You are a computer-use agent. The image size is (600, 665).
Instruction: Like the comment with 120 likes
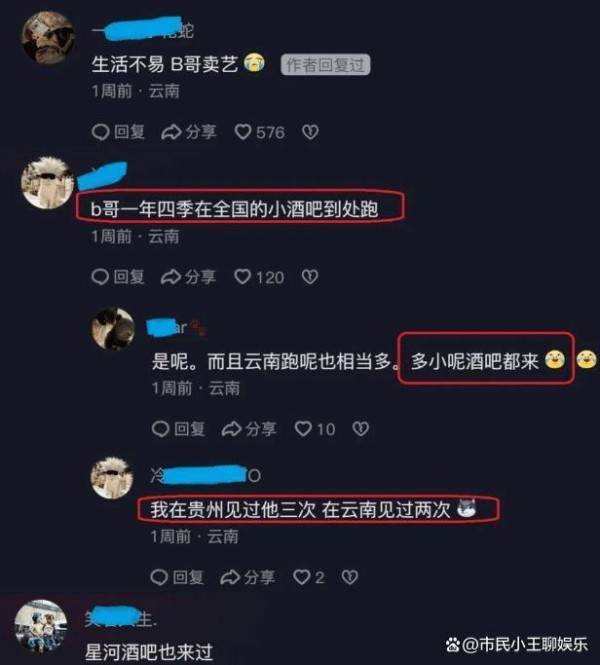[259, 277]
